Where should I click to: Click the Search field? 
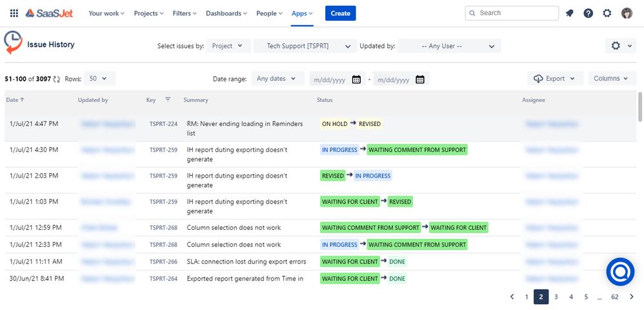[512, 13]
